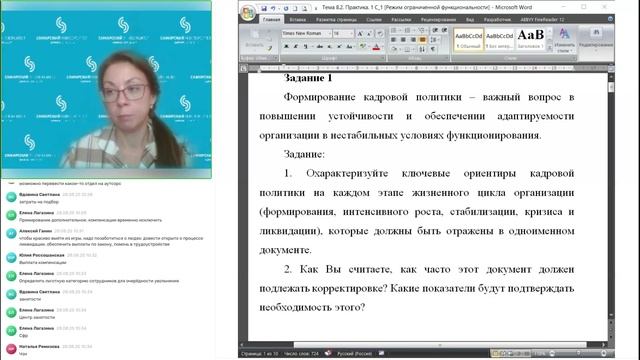Clear text formatting

380,33
